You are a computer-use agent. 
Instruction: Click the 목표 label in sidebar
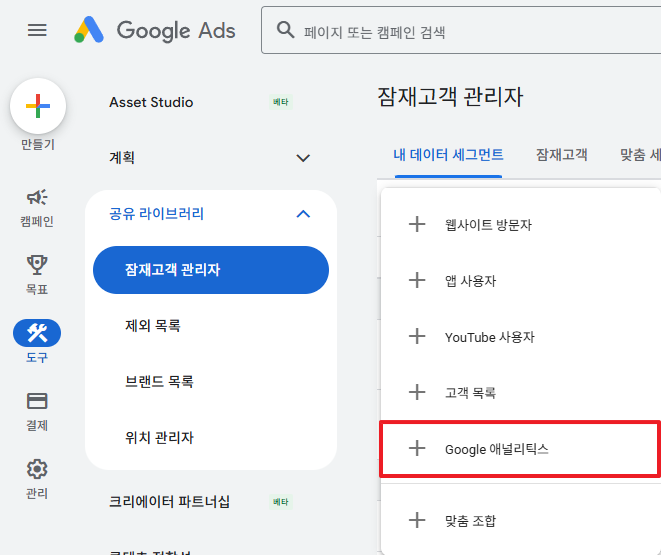[x=37, y=289]
